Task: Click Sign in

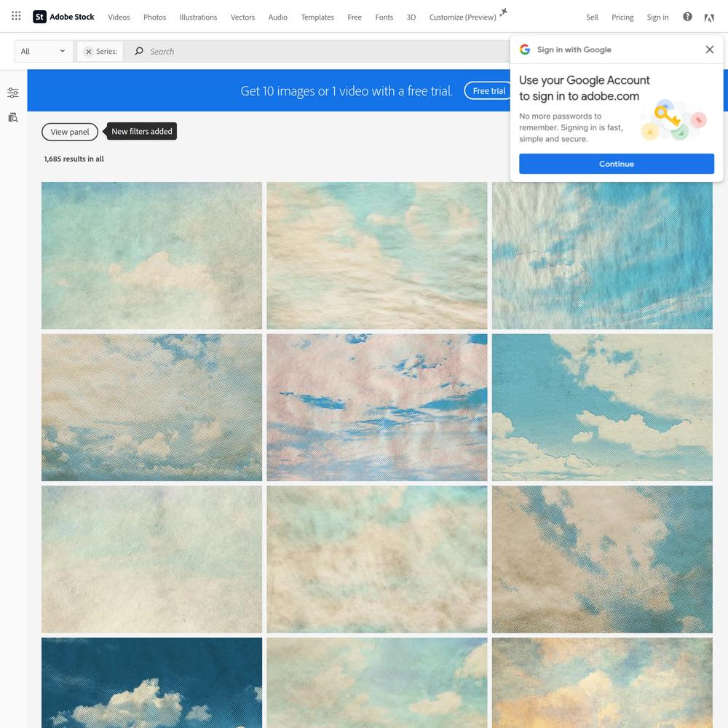Action: [657, 17]
